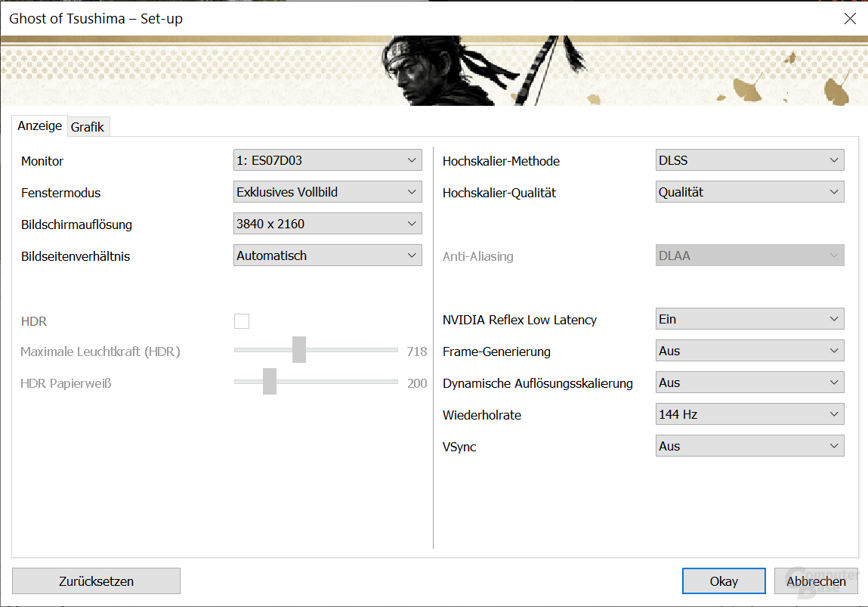Expand the Fenstermodus dropdown
This screenshot has width=868, height=607.
[328, 192]
